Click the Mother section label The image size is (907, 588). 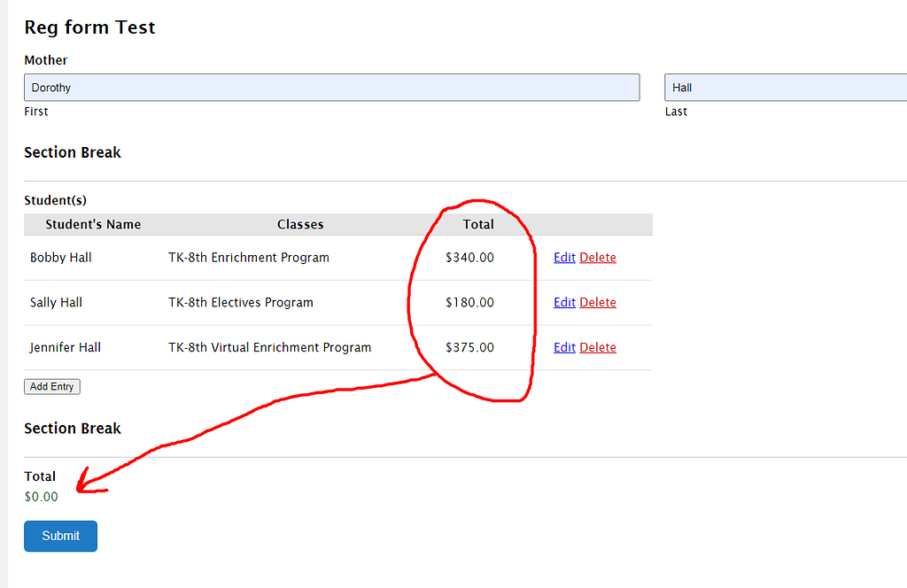pyautogui.click(x=45, y=60)
